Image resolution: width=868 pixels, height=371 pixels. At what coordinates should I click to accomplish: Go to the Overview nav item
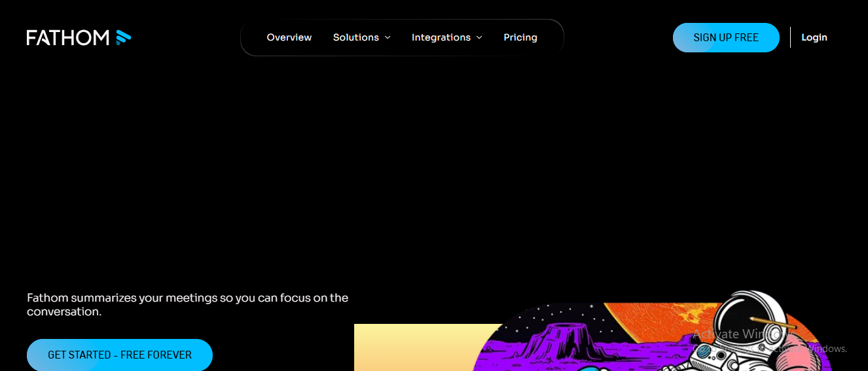click(289, 37)
